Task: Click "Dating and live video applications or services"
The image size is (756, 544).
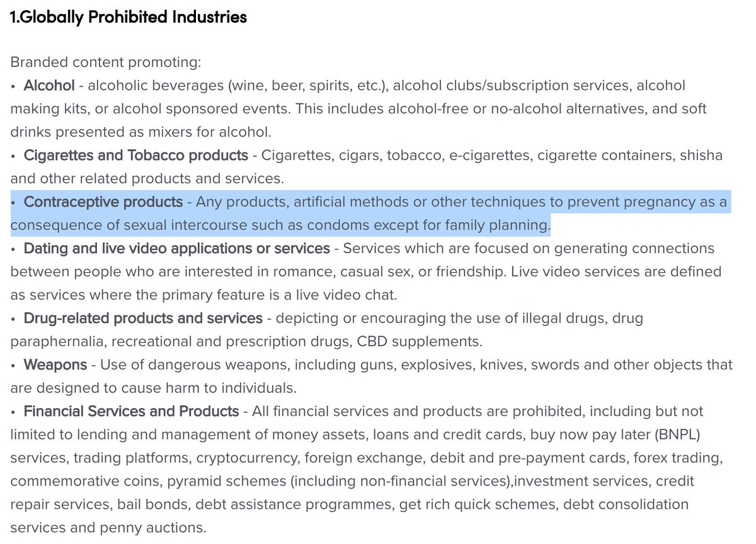Action: (177, 248)
